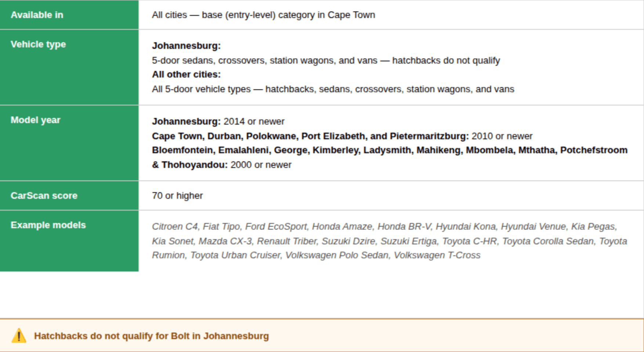
Task: Select the 'Model year' header cell
Action: point(69,143)
